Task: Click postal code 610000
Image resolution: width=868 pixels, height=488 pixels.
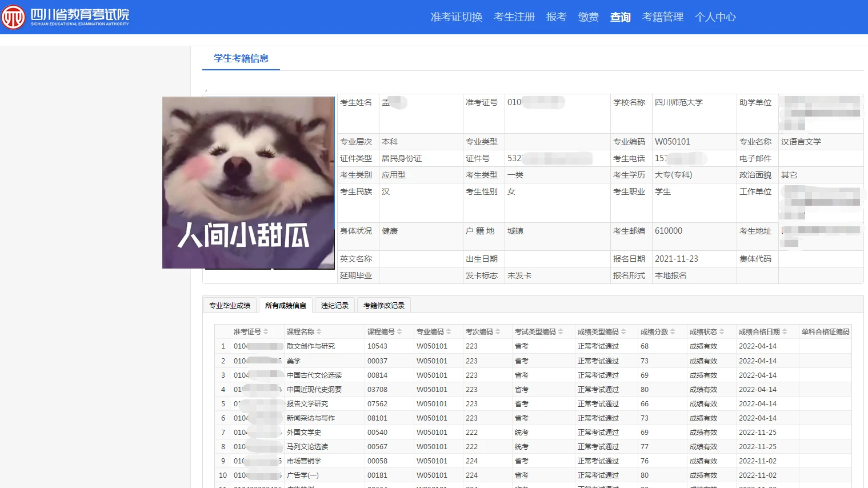Action: [x=669, y=231]
